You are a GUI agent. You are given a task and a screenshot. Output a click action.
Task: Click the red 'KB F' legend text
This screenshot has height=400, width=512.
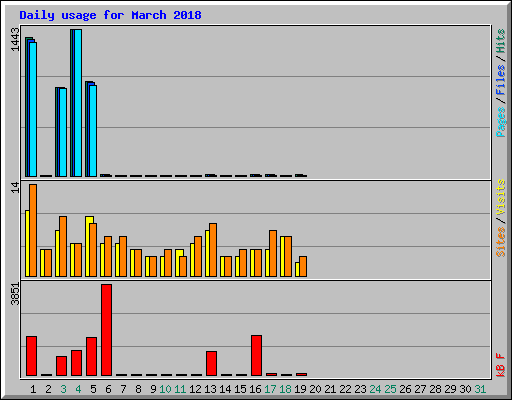point(500,365)
